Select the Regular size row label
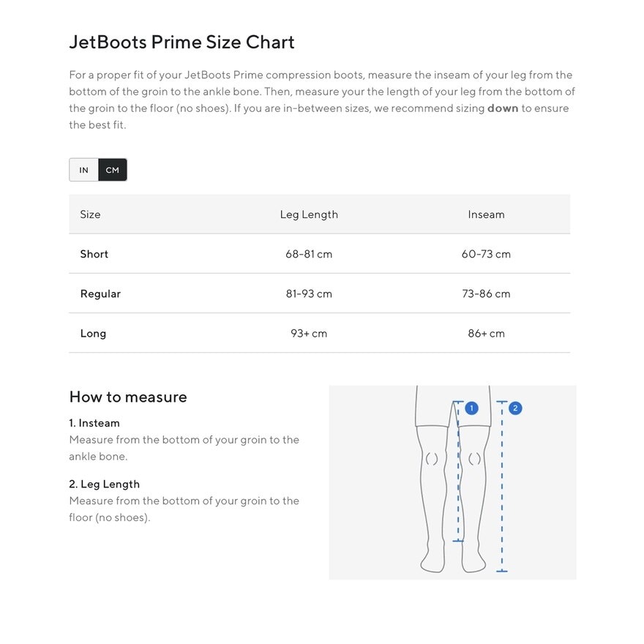The image size is (644, 644). point(100,293)
